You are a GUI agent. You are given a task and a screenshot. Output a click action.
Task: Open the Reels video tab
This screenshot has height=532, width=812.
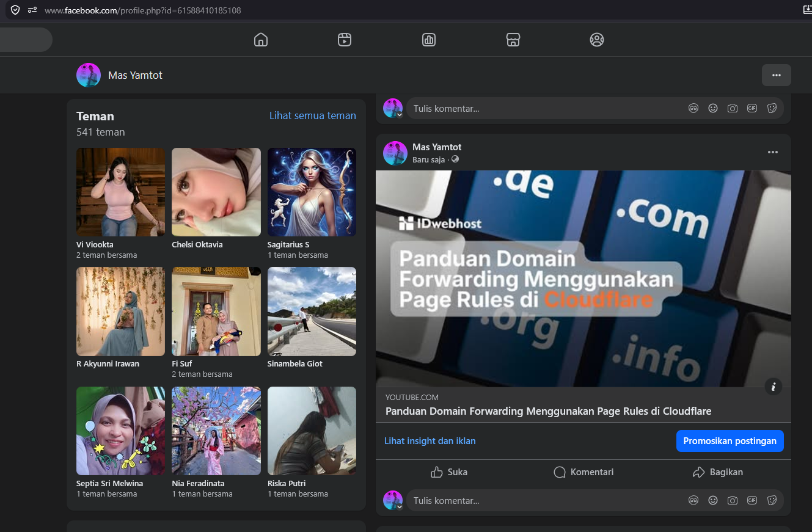coord(345,40)
